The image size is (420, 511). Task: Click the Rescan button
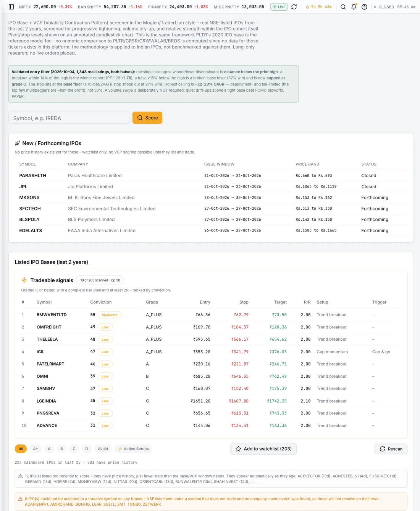coord(391,449)
